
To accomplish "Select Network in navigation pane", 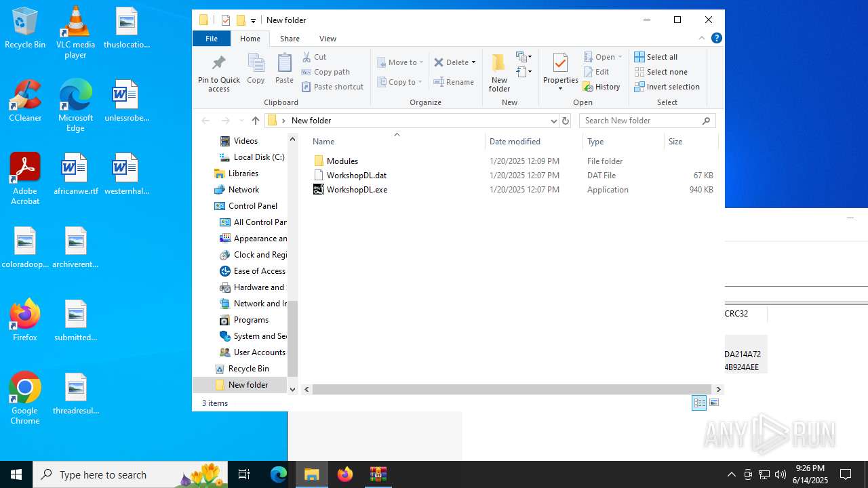I will pyautogui.click(x=237, y=190).
